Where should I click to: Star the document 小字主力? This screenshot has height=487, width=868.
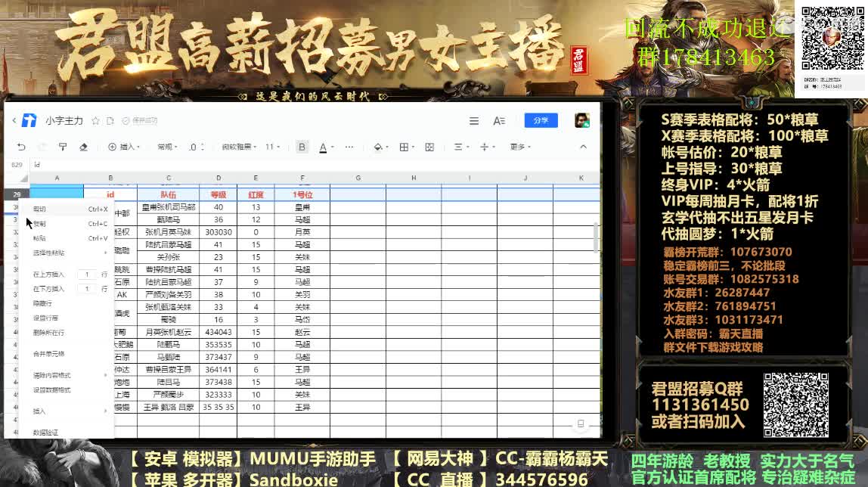(x=96, y=121)
